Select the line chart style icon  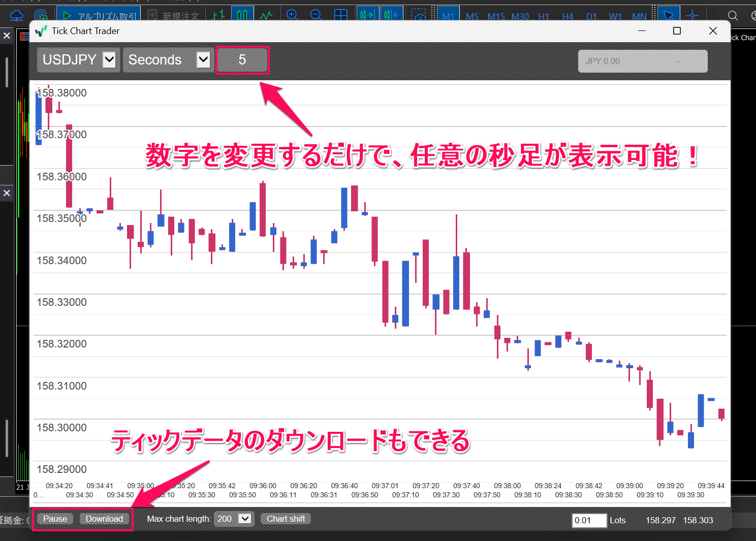pos(266,15)
